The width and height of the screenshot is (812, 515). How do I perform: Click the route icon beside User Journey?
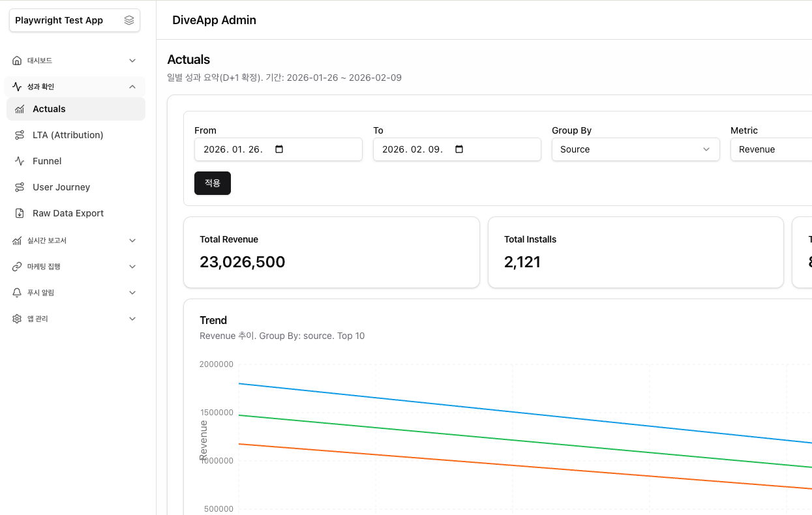[x=20, y=187]
